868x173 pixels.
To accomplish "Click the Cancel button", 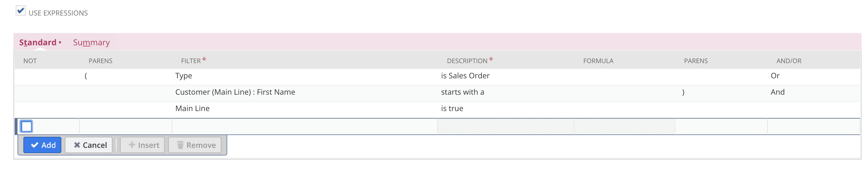I will [88, 145].
